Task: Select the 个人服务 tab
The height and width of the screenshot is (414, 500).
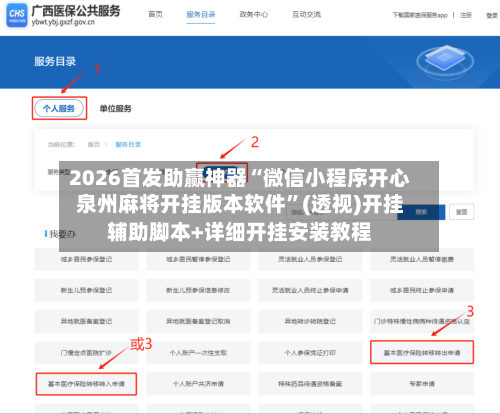Action: coord(59,108)
